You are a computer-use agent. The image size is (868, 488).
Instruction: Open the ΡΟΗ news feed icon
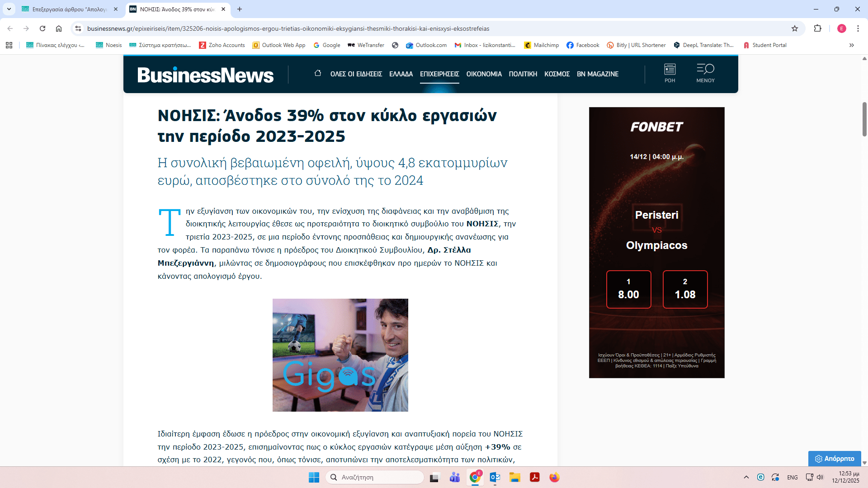pos(670,73)
